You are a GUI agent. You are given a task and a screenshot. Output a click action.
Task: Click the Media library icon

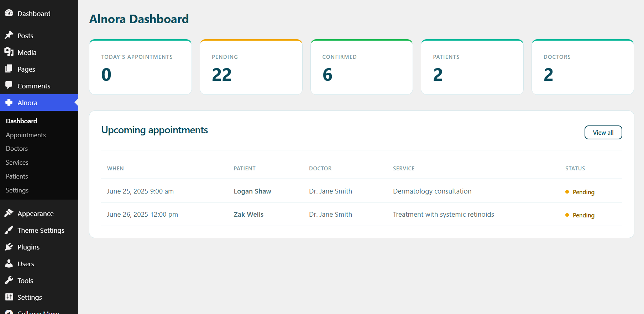point(9,52)
